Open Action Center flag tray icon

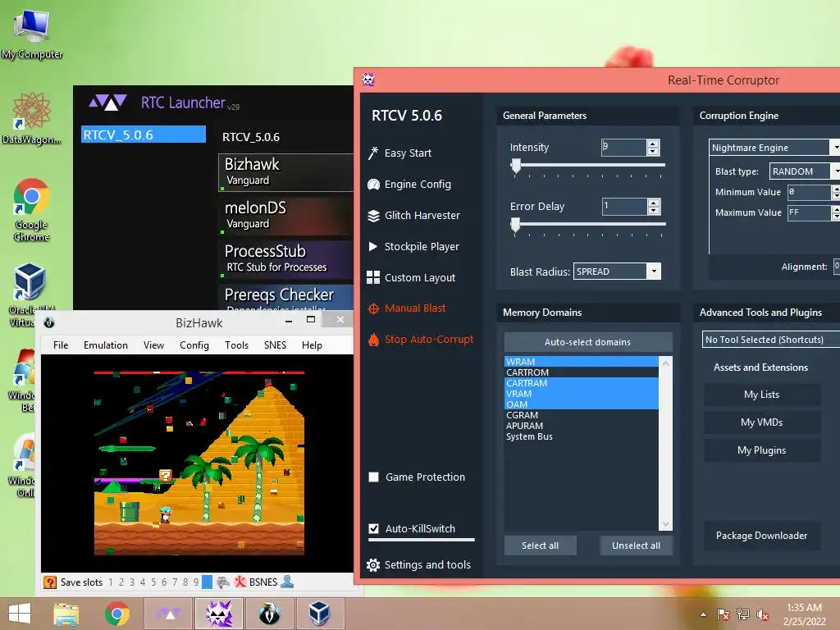724,614
